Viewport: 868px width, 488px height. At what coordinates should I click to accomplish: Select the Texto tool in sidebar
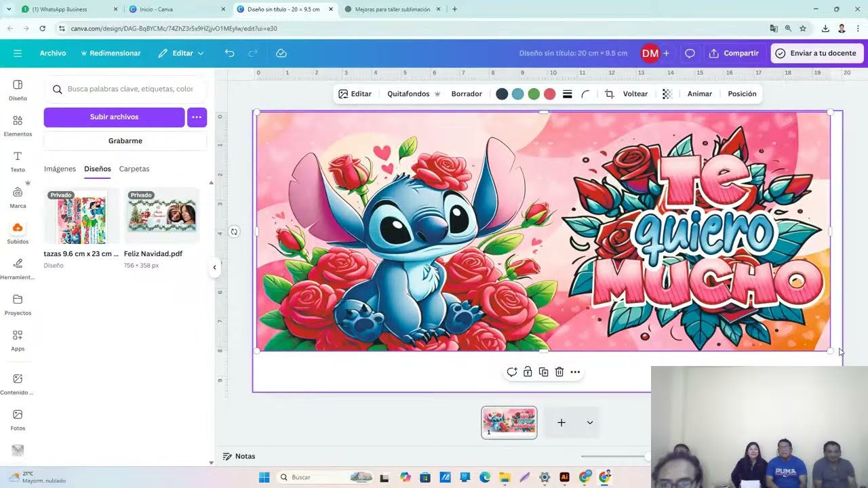[x=18, y=161]
